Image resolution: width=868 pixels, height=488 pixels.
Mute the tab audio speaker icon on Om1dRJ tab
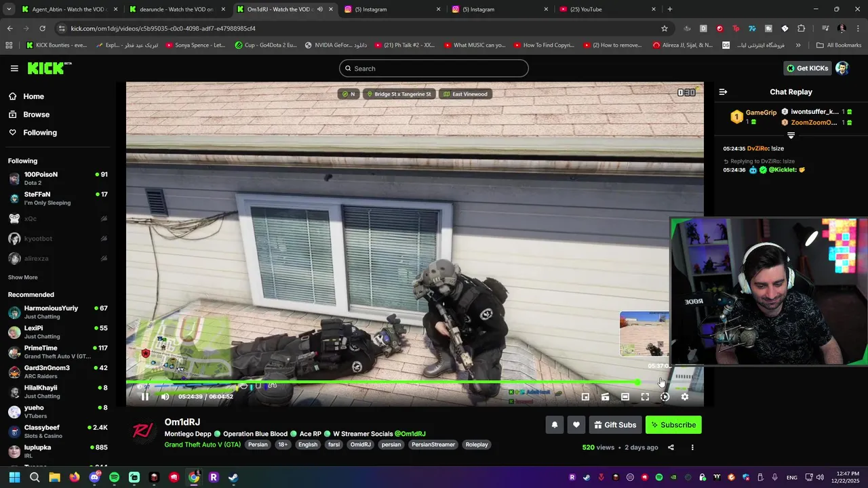click(319, 9)
